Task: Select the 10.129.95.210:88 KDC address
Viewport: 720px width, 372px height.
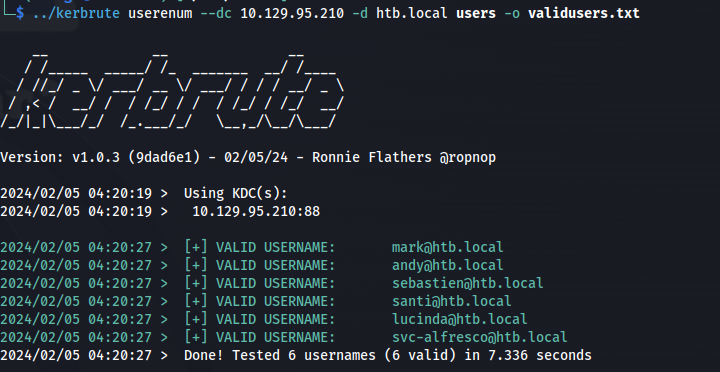Action: point(256,211)
